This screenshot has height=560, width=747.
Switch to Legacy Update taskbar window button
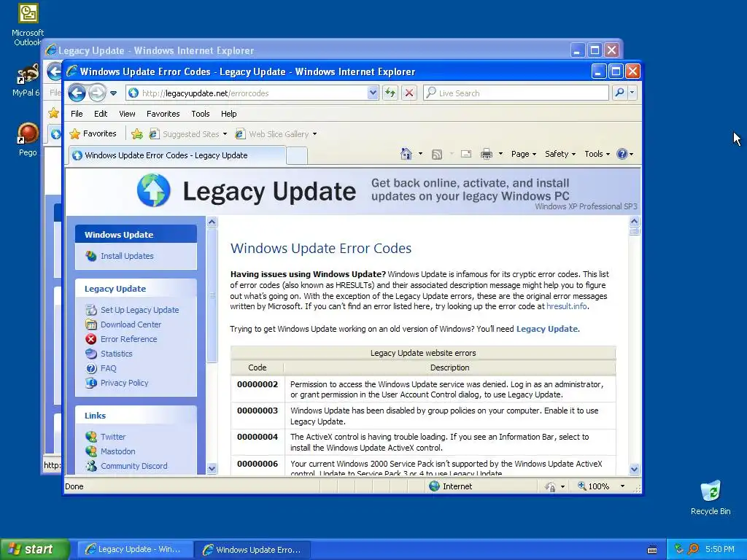[x=135, y=550]
